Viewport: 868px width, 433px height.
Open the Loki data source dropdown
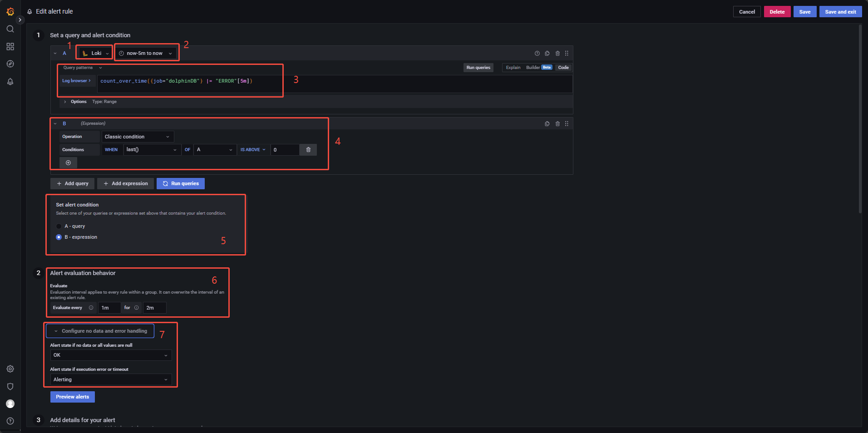point(95,53)
